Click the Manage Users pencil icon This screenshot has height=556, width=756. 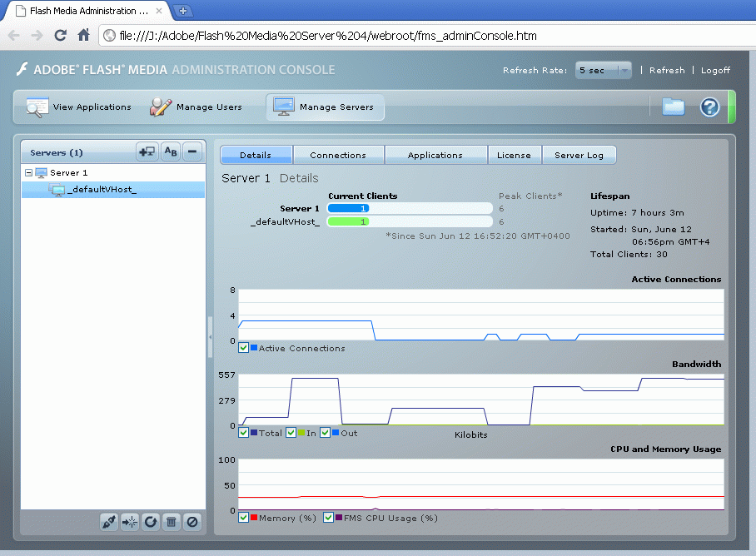click(161, 107)
